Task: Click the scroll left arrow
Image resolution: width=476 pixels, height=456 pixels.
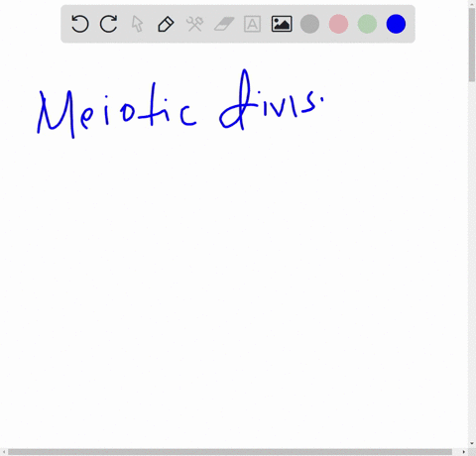Action: [x=3, y=452]
